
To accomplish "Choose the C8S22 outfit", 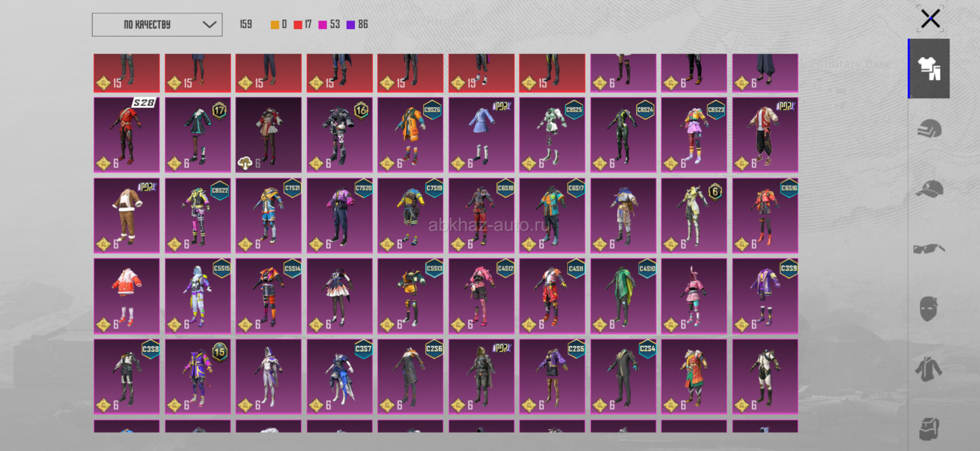I will point(198,216).
